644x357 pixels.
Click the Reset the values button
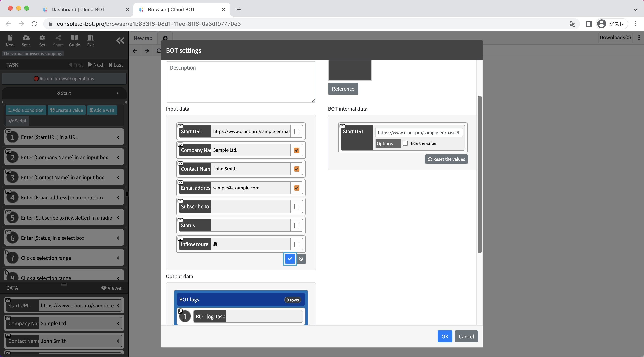tap(446, 159)
